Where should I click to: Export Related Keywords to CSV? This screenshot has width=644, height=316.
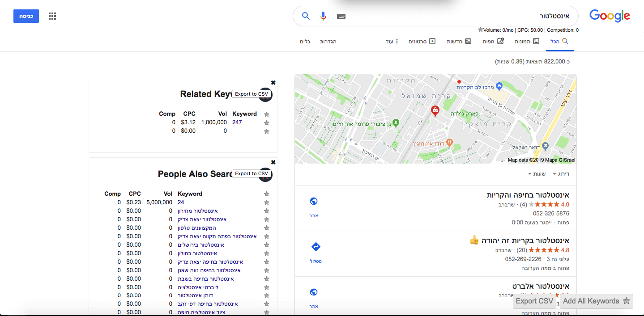point(252,94)
